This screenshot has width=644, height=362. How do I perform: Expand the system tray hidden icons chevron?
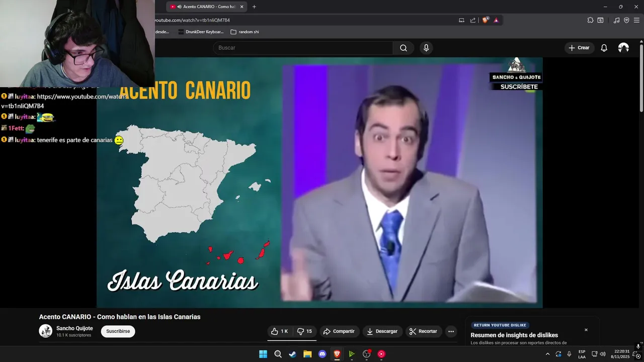click(547, 354)
